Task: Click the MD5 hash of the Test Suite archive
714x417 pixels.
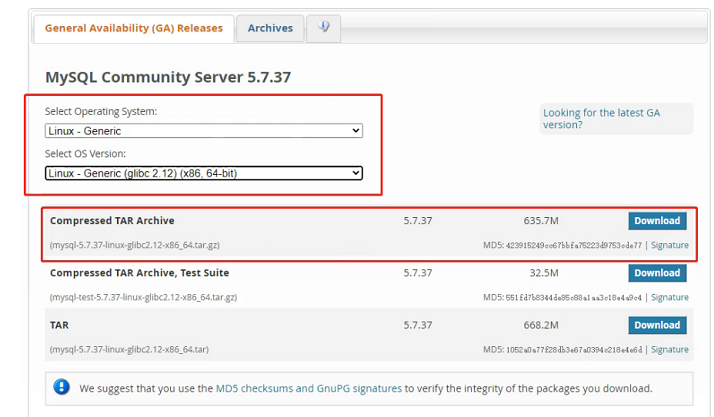Action: point(574,298)
